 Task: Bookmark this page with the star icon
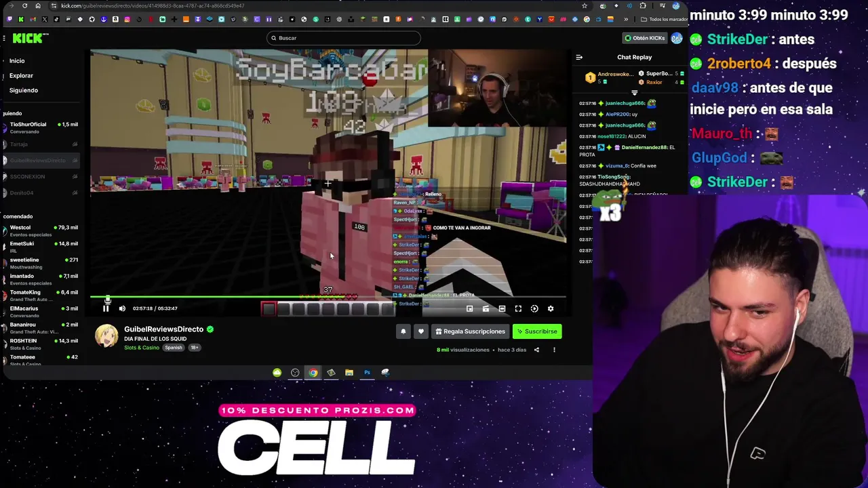(x=585, y=6)
